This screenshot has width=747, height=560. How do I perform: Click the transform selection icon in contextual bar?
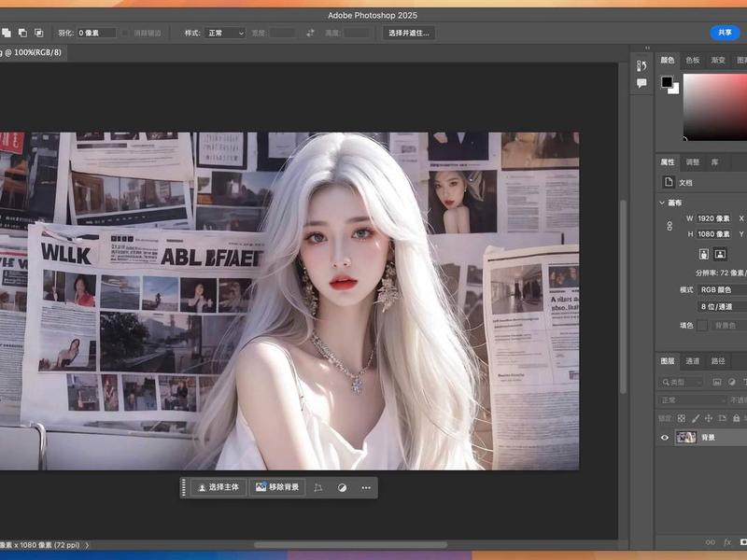click(x=317, y=487)
